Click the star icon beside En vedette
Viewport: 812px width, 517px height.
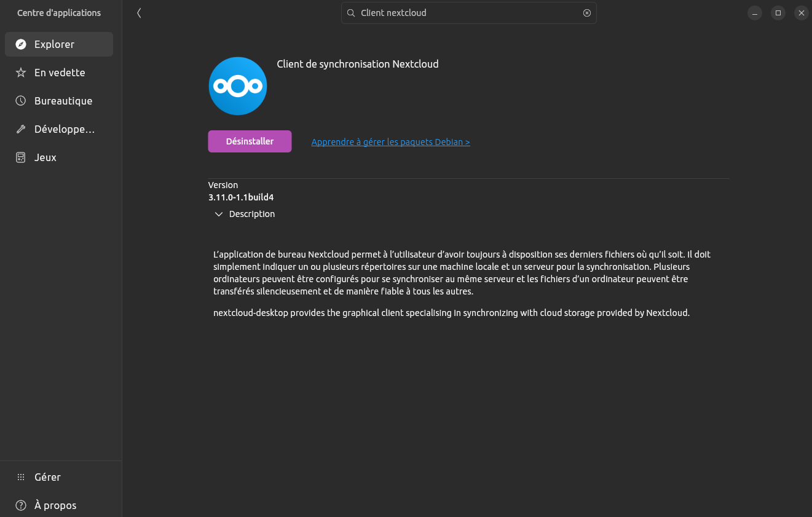click(x=21, y=73)
